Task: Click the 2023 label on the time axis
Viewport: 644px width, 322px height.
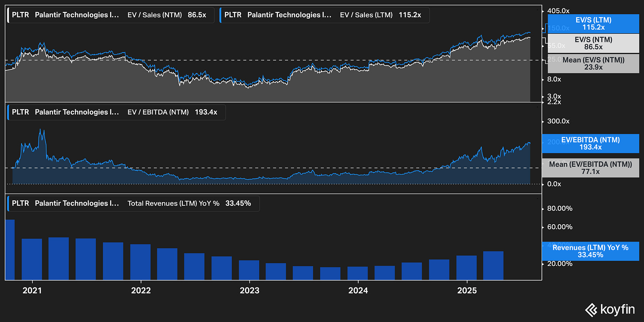Action: click(x=249, y=291)
